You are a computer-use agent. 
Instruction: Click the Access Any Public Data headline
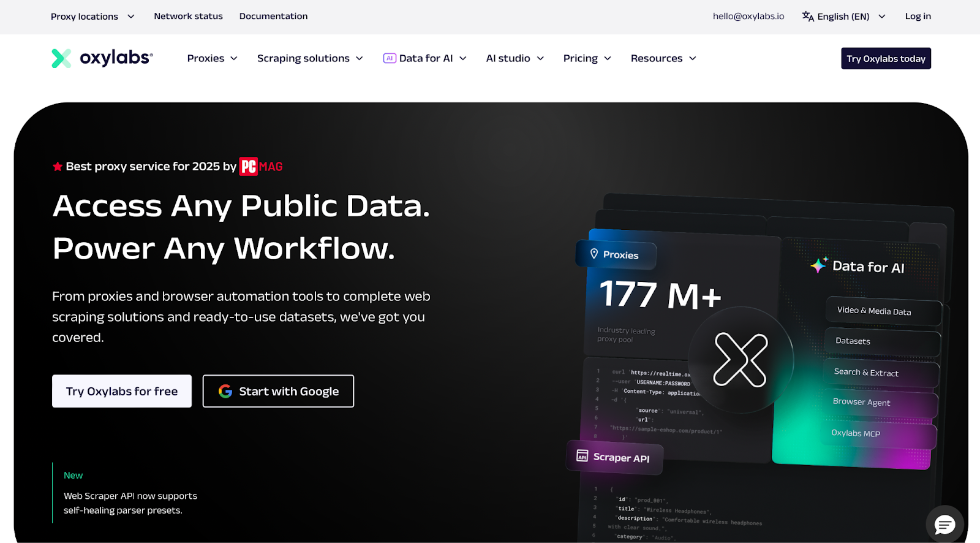click(x=241, y=206)
